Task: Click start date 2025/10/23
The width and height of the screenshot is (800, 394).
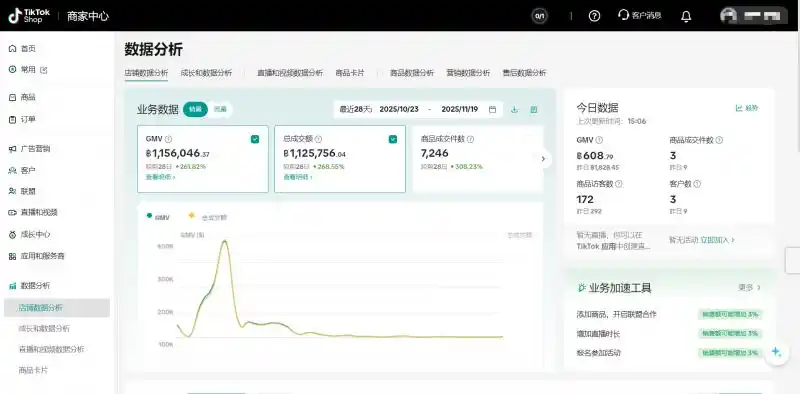Action: (399, 109)
